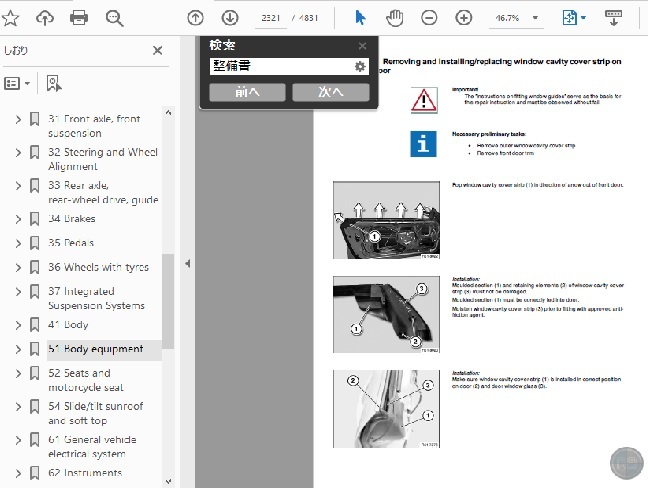Click the next search result button
The image size is (648, 488).
pos(331,92)
